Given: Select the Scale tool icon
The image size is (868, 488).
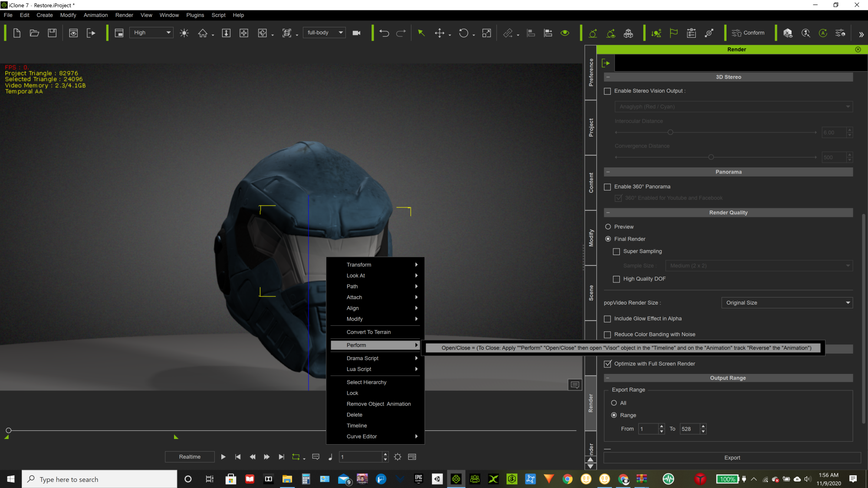Looking at the screenshot, I should pos(487,33).
